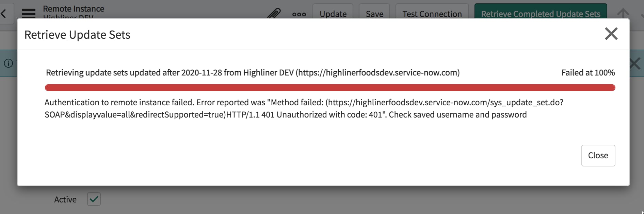
Task: Click the red failed progress bar
Action: (x=329, y=88)
